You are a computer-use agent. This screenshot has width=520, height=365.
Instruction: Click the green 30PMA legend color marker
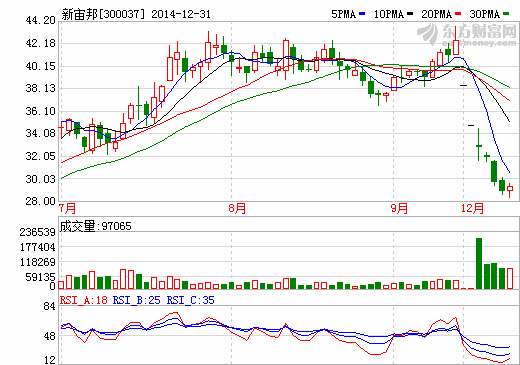pyautogui.click(x=506, y=14)
